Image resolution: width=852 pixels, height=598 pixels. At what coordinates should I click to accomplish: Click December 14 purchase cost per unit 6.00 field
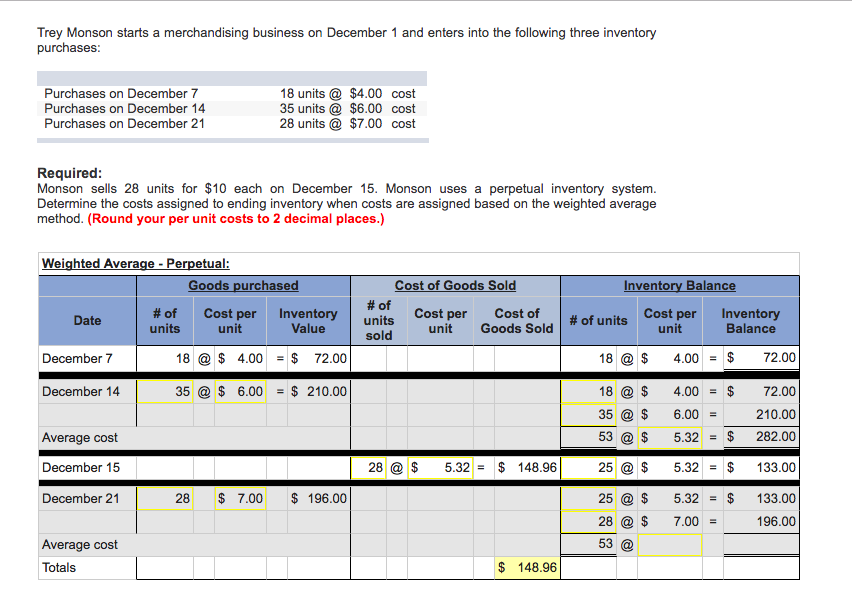coord(240,392)
